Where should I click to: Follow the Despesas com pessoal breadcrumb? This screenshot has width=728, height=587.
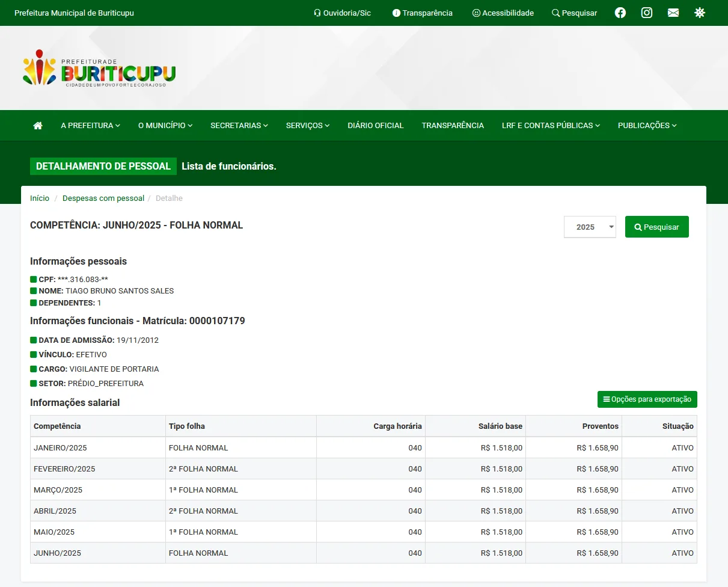[x=103, y=198]
